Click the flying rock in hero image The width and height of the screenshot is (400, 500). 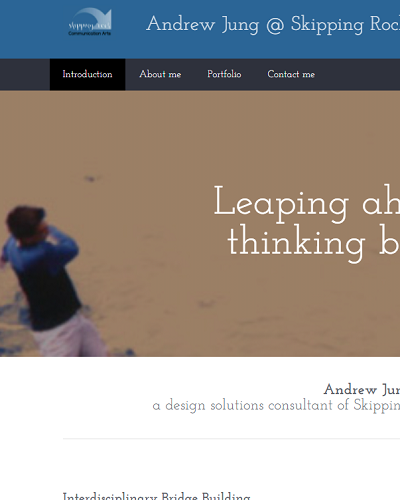(x=90, y=179)
